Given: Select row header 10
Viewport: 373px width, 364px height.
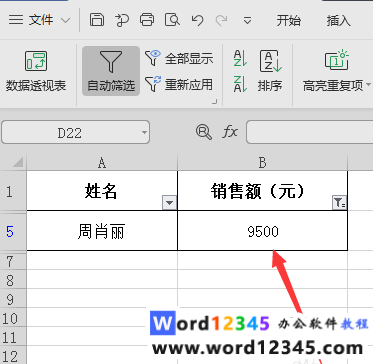Looking at the screenshot, I should coord(13,318).
